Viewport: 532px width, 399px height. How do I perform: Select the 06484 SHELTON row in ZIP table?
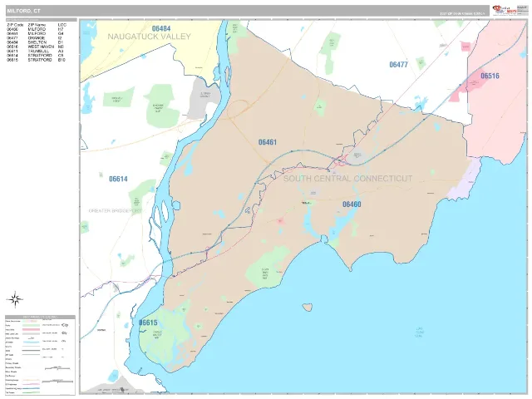(x=35, y=42)
